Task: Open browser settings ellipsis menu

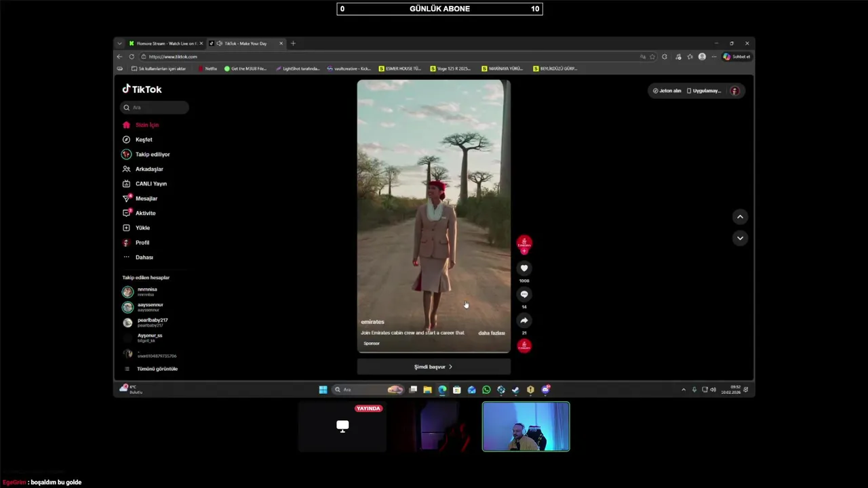Action: 713,57
